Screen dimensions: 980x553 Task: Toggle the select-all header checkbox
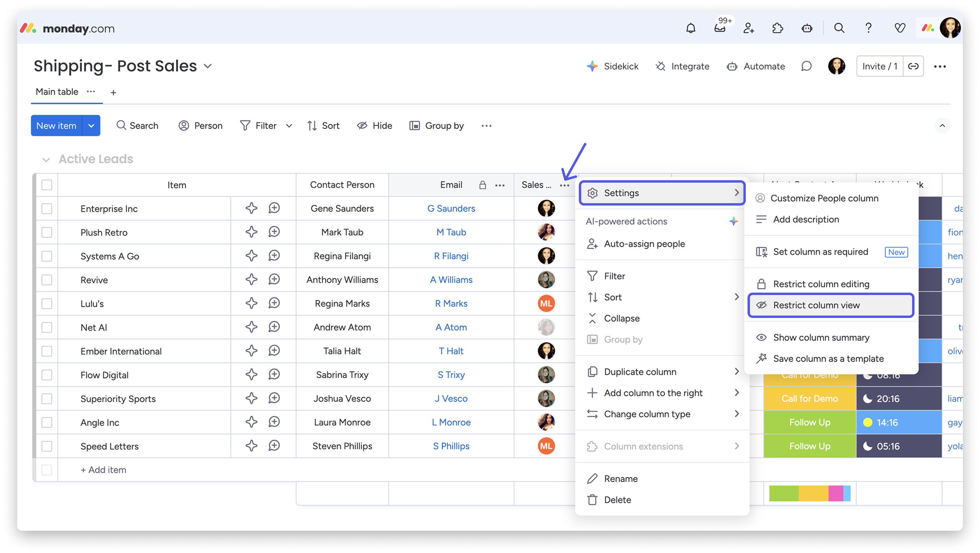coord(47,185)
